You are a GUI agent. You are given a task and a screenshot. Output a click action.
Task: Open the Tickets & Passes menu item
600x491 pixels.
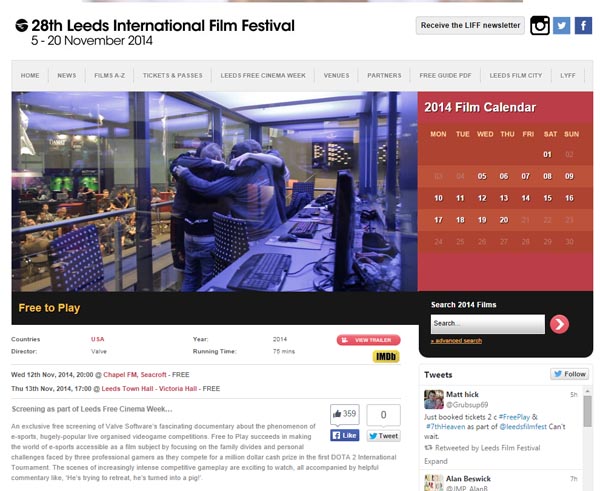(173, 75)
